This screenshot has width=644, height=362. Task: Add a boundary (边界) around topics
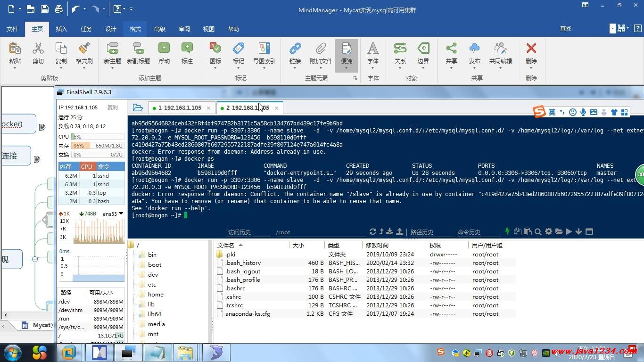coord(423,49)
